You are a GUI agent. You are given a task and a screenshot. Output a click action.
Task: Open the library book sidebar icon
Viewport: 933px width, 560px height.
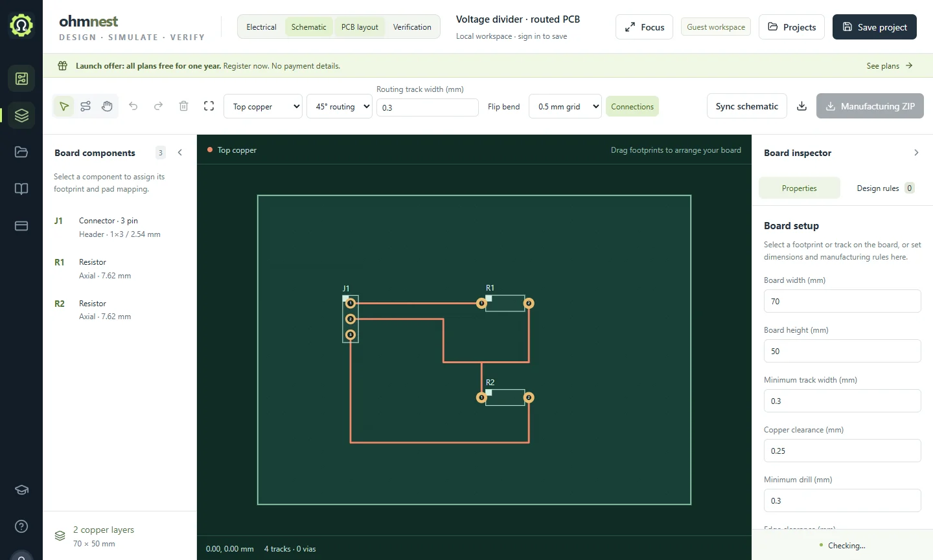(21, 189)
